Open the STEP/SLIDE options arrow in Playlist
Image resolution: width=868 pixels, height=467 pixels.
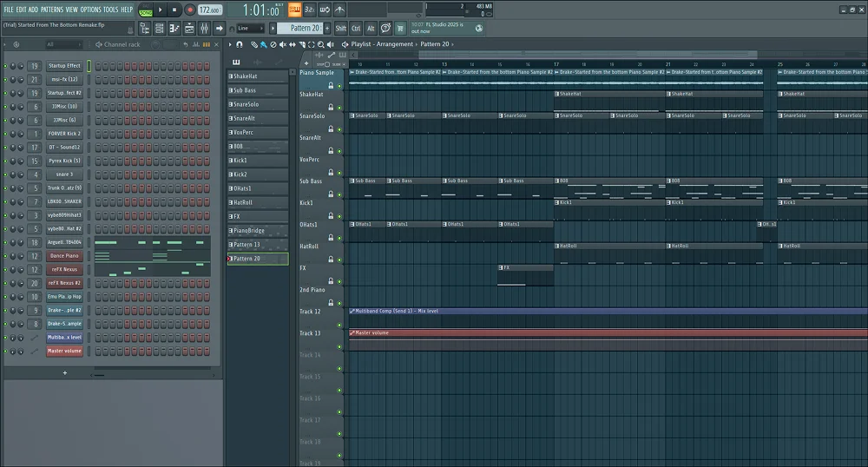[x=344, y=64]
